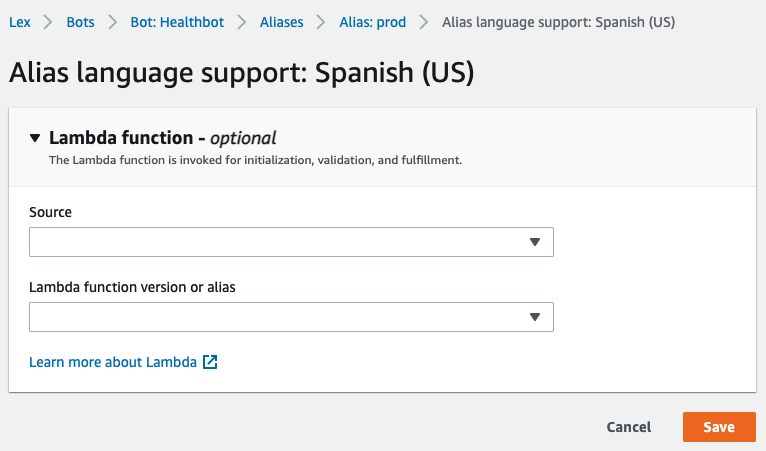Expand the Lambda function version or alias field
This screenshot has width=766, height=451.
click(290, 317)
